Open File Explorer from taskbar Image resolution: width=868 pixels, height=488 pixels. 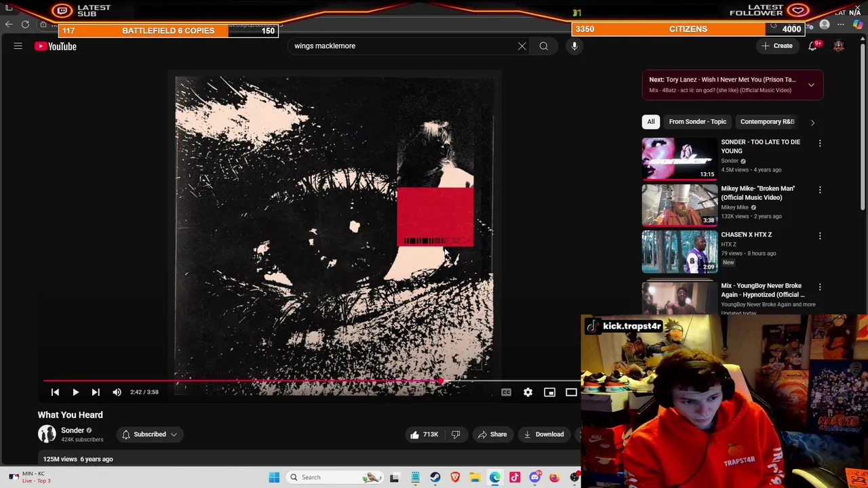(475, 477)
